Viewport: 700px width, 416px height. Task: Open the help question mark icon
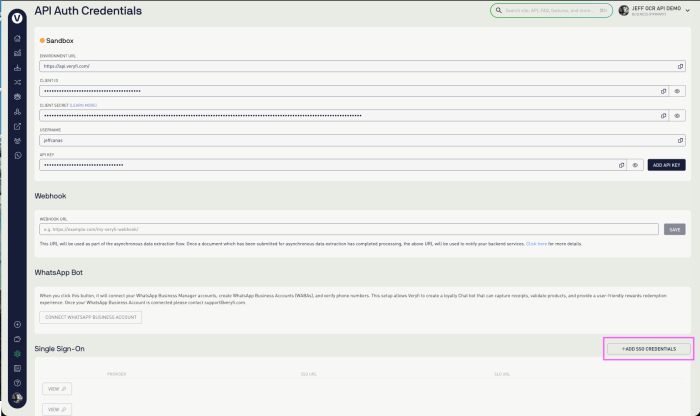18,383
